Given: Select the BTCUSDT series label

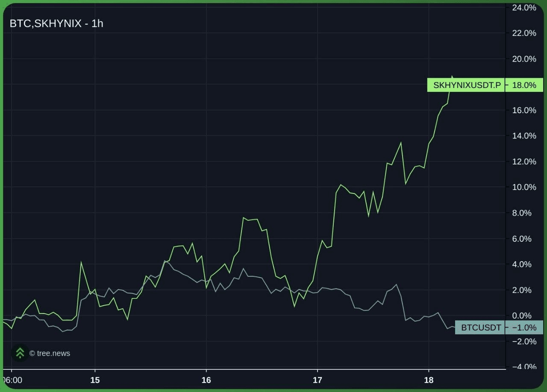Looking at the screenshot, I should point(481,328).
